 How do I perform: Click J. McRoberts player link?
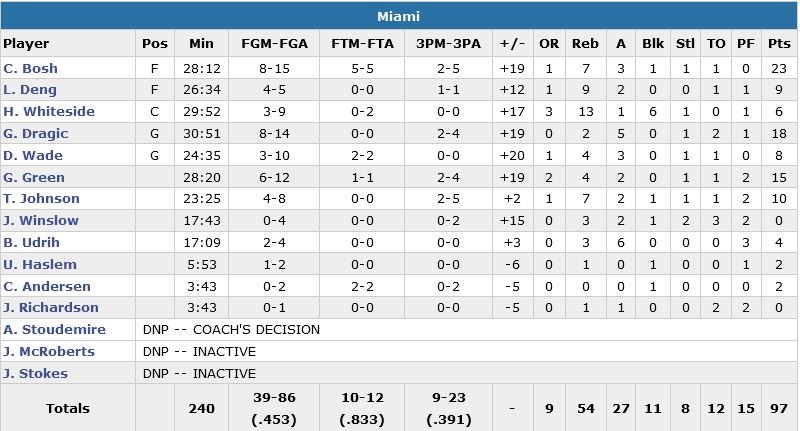48,352
